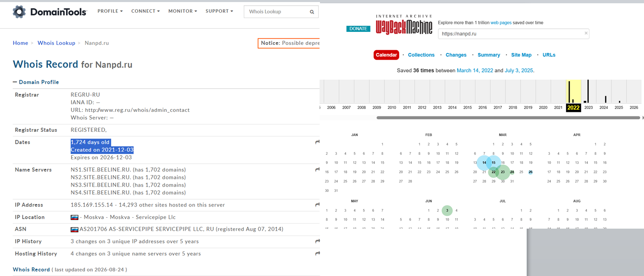644x276 pixels.
Task: Select year 2024 on the timeline
Action: pyautogui.click(x=603, y=107)
